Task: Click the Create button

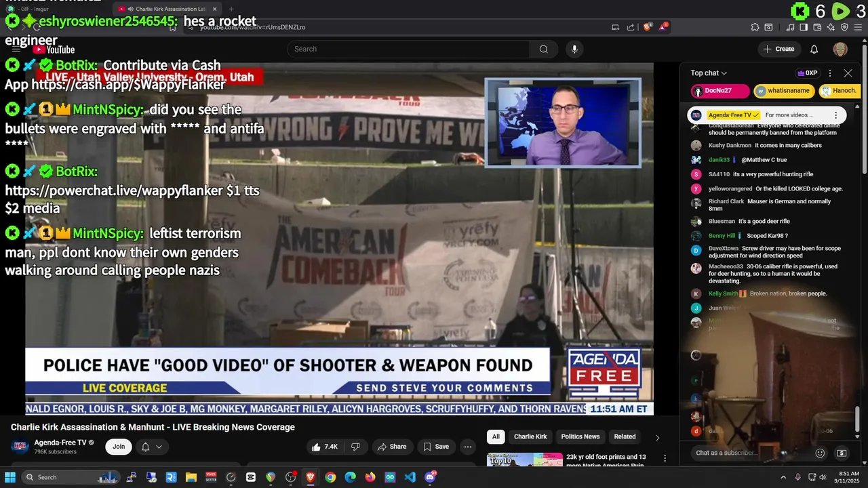Action: click(x=778, y=49)
